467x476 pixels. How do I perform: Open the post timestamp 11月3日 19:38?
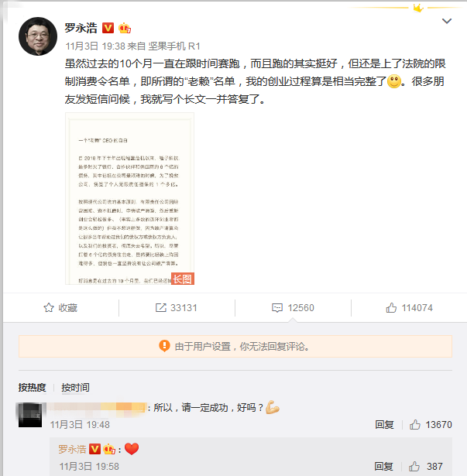click(95, 46)
